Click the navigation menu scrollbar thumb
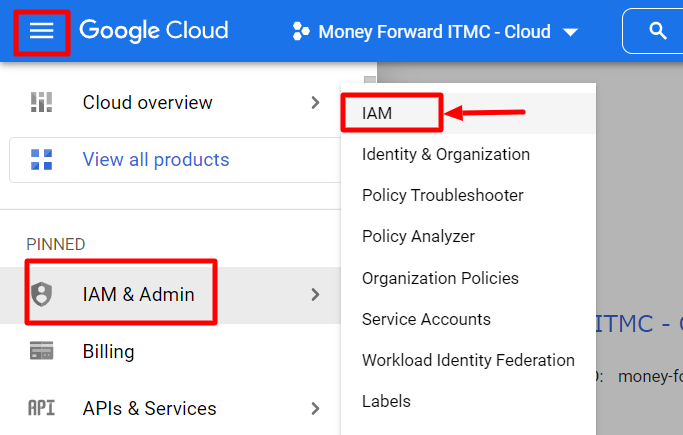This screenshot has height=435, width=683. click(370, 80)
